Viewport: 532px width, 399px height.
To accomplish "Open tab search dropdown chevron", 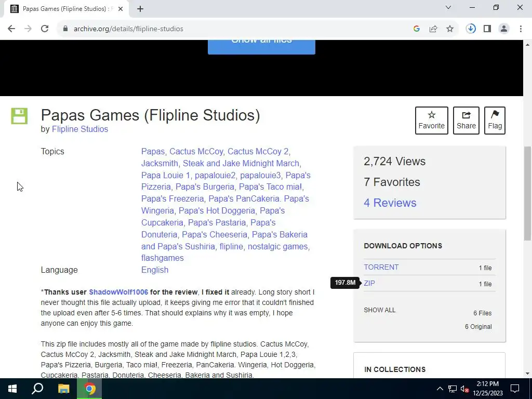I will (448, 7).
